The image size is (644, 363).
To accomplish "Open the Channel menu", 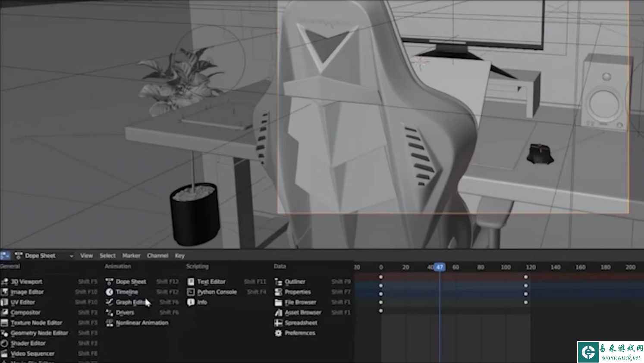I will point(157,256).
